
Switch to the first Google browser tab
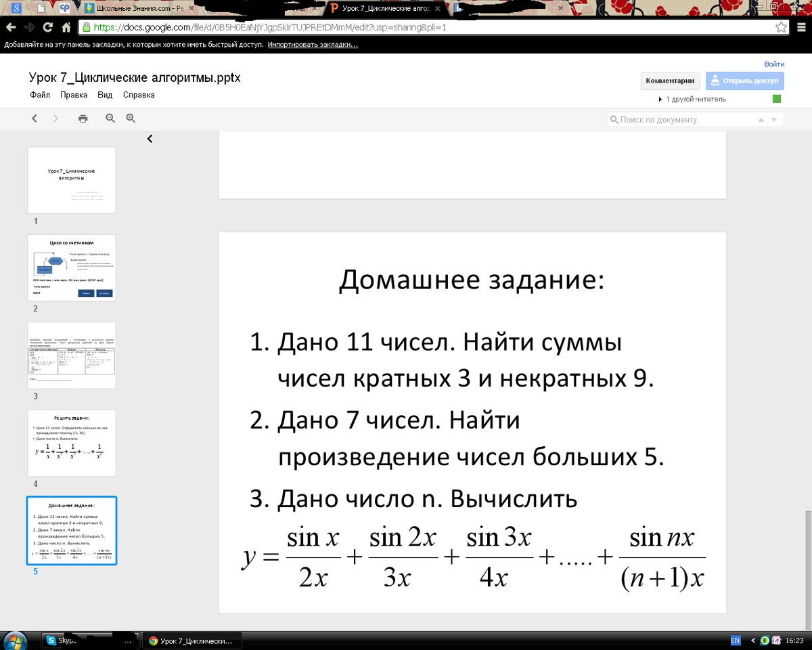[x=15, y=8]
